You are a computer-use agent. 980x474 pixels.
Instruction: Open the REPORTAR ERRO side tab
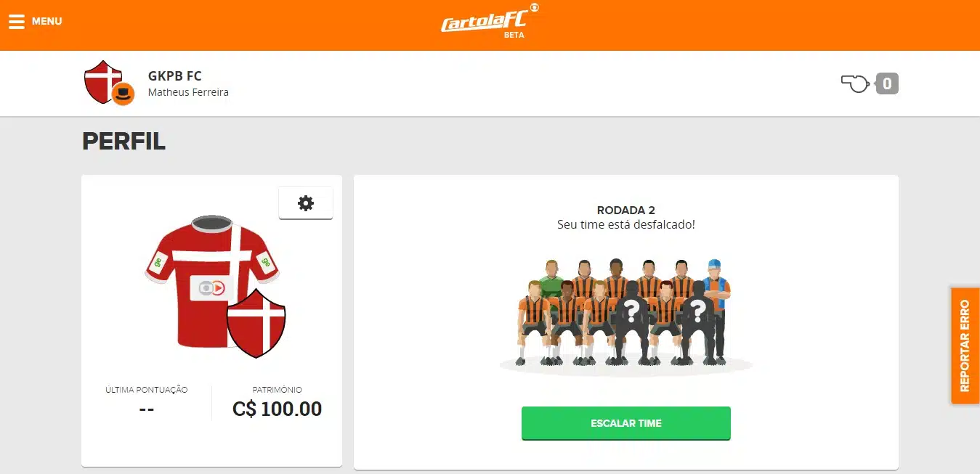click(x=965, y=346)
